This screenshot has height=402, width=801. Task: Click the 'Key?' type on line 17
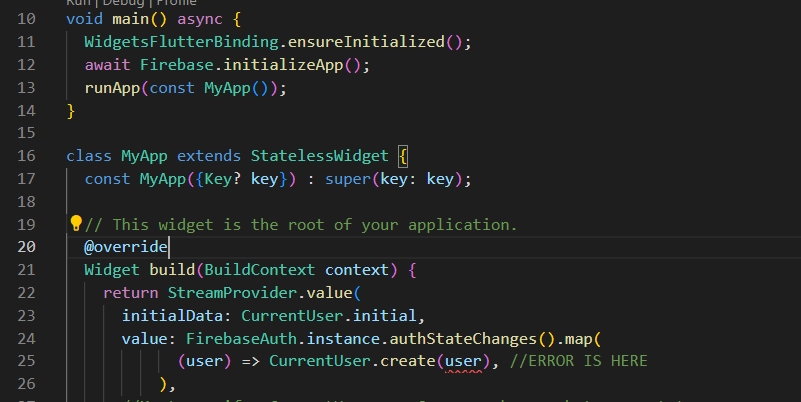tap(223, 179)
